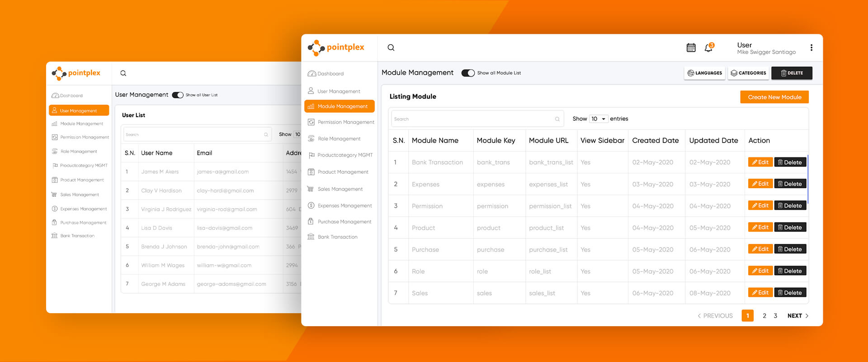Click the Bank Transaction icon in front sidebar

pyautogui.click(x=311, y=237)
